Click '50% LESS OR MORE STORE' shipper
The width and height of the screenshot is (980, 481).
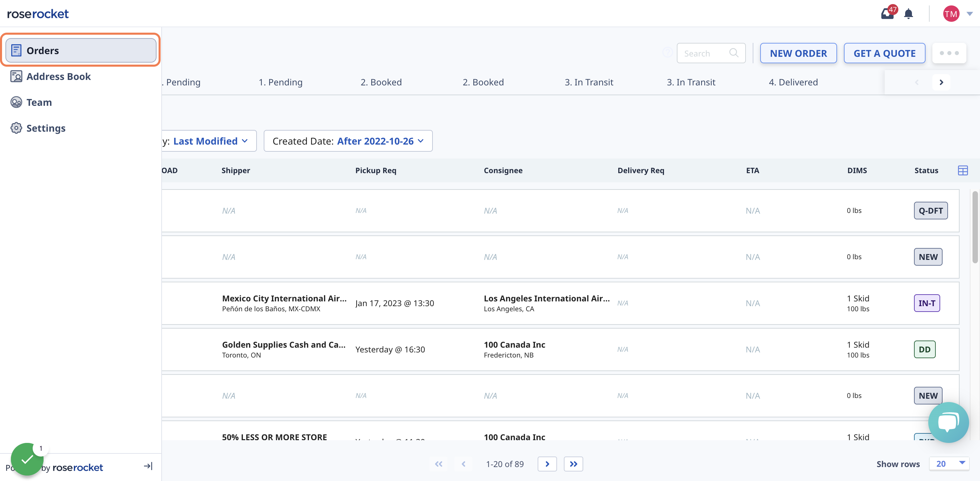(274, 437)
